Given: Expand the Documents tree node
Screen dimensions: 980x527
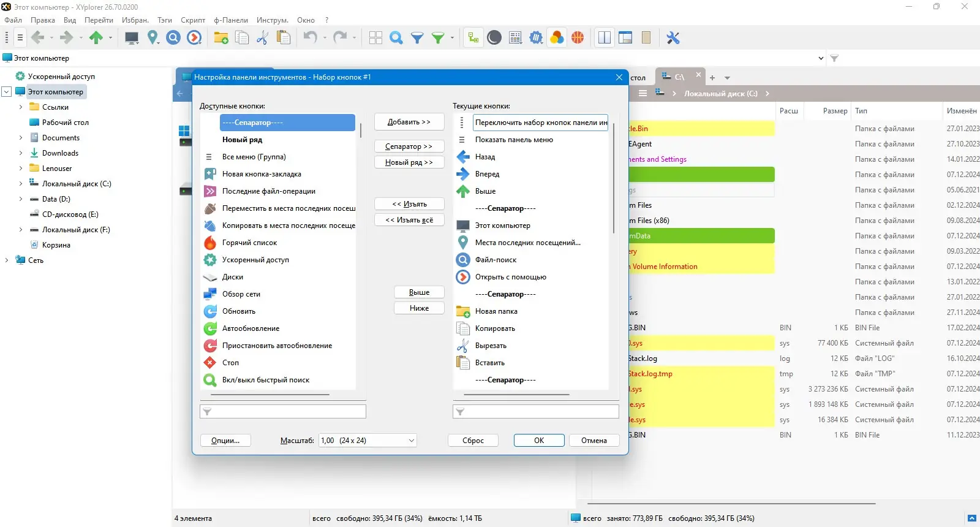Looking at the screenshot, I should pos(21,138).
